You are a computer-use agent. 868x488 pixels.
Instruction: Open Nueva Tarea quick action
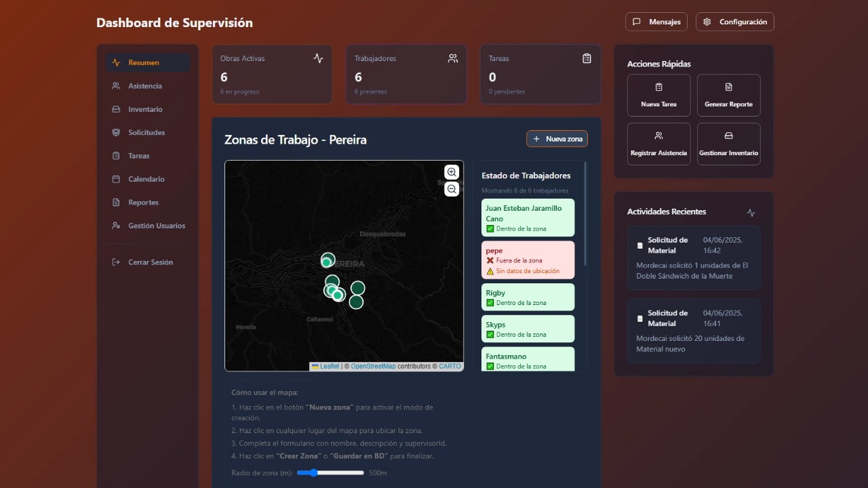[x=658, y=96]
